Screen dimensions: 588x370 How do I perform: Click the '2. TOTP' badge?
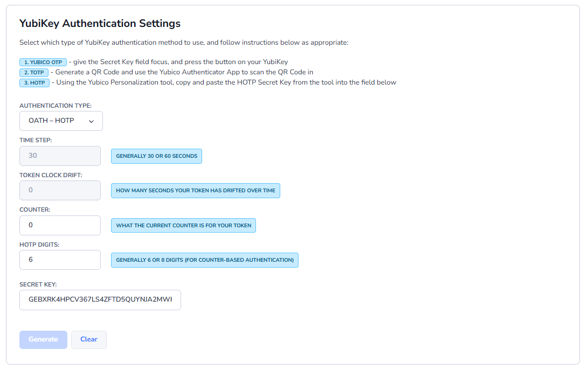(x=34, y=72)
